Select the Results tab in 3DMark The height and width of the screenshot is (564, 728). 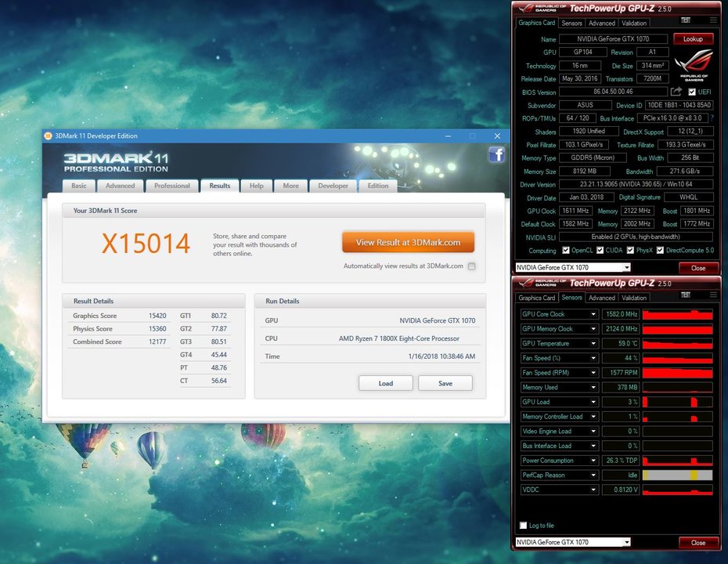point(220,186)
